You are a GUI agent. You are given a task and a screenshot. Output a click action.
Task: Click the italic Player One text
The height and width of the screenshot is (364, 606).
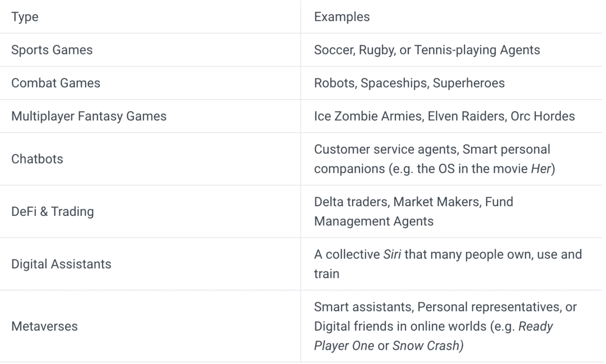pos(344,346)
